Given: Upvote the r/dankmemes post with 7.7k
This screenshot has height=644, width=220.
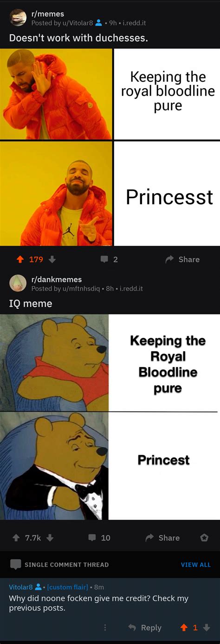Looking at the screenshot, I should pyautogui.click(x=16, y=538).
